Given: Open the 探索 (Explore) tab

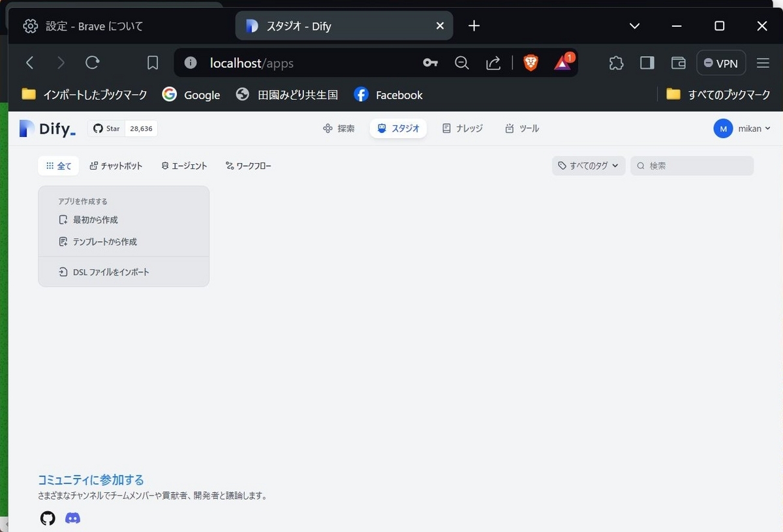Looking at the screenshot, I should click(339, 128).
